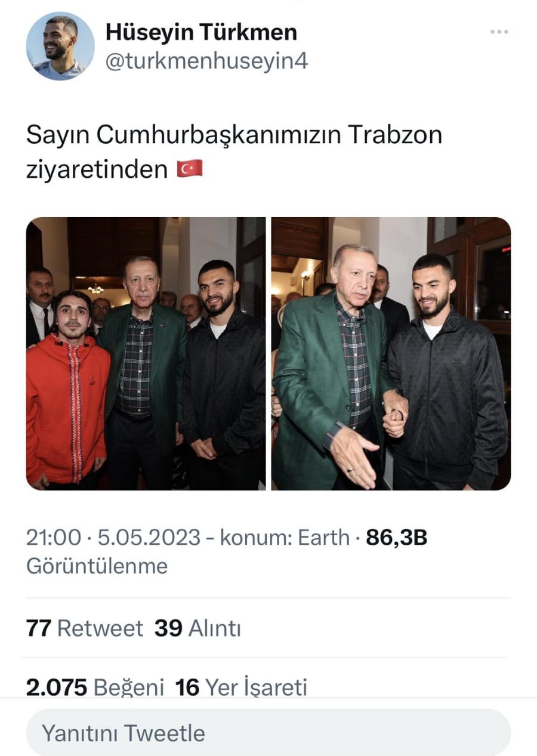The height and width of the screenshot is (756, 537).
Task: View the 39 Alıntı quotes
Action: 197,628
